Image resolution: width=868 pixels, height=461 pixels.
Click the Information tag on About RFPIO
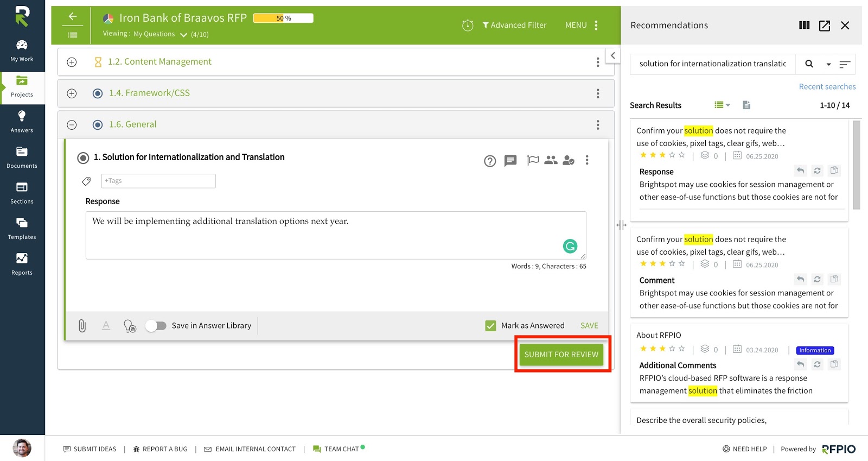[x=815, y=351]
